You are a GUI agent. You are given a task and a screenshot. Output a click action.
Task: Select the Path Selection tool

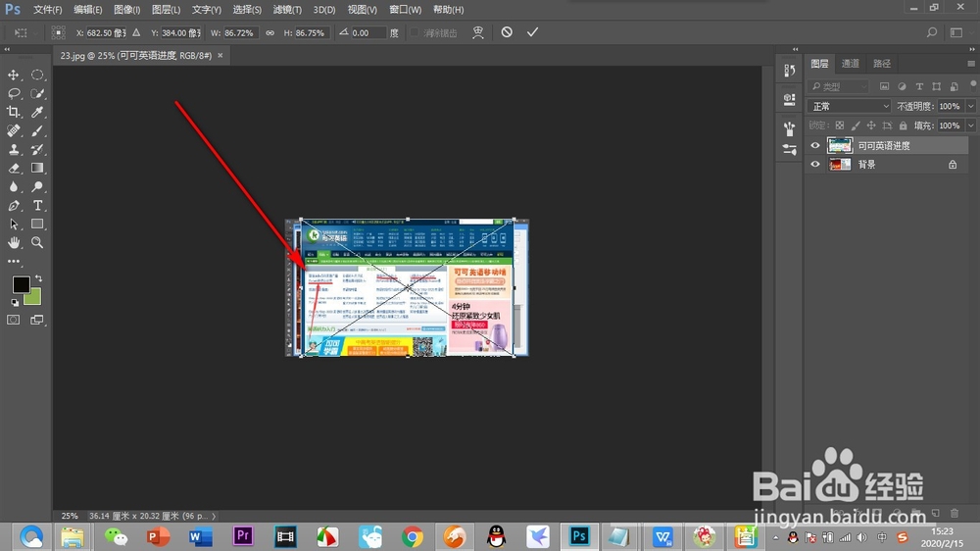click(13, 224)
